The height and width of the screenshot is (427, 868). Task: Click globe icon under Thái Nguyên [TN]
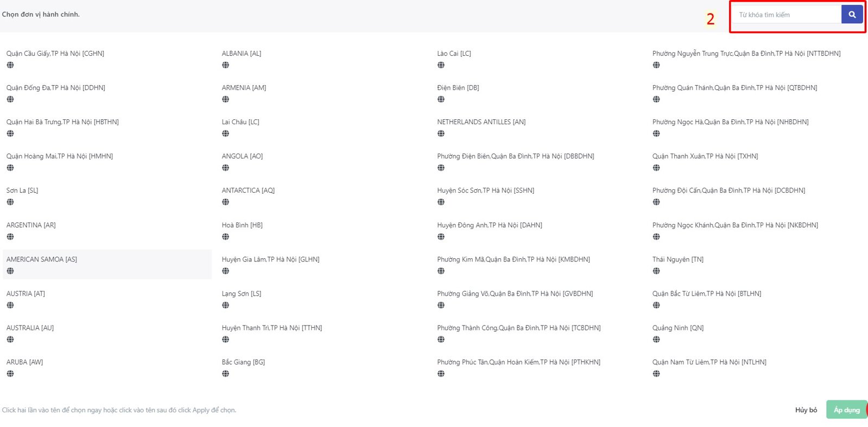coord(656,271)
